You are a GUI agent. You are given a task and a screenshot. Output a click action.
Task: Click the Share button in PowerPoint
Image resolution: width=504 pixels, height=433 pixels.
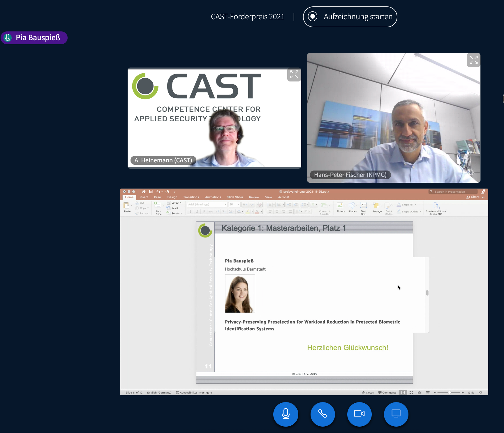click(473, 197)
